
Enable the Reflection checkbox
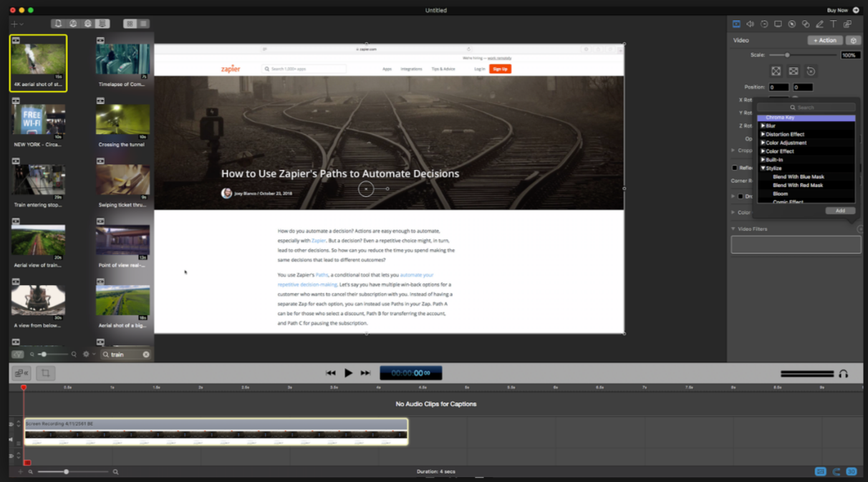(735, 168)
